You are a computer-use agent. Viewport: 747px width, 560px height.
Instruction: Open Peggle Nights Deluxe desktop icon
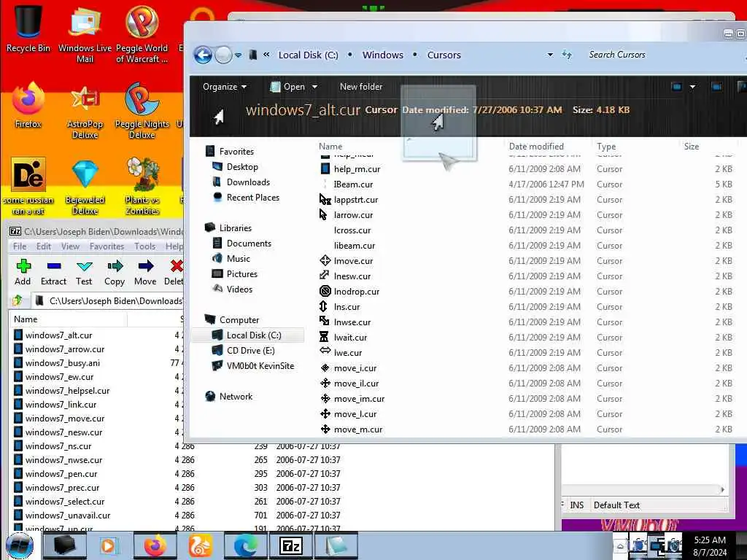click(x=142, y=111)
